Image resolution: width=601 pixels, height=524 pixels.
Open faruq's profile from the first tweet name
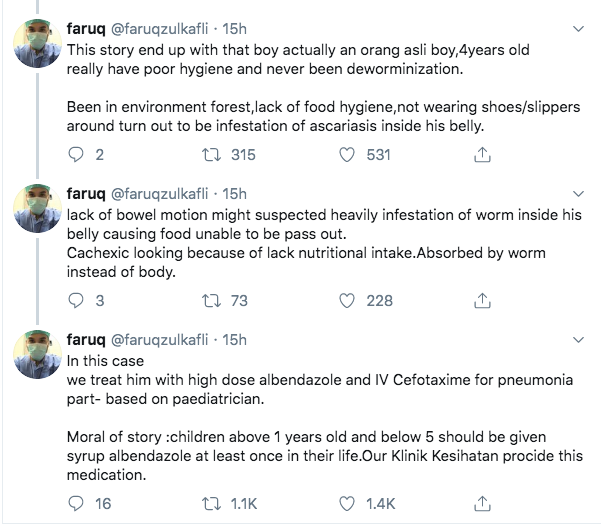(x=86, y=29)
